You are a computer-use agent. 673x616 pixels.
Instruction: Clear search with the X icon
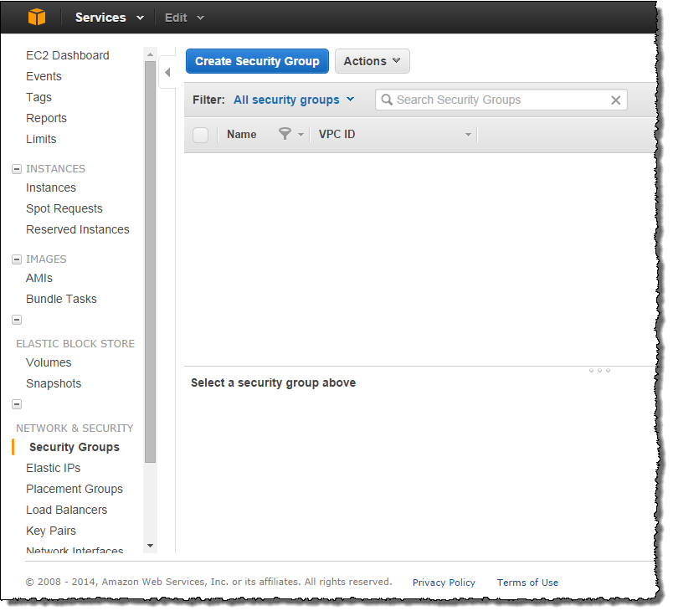click(x=615, y=100)
